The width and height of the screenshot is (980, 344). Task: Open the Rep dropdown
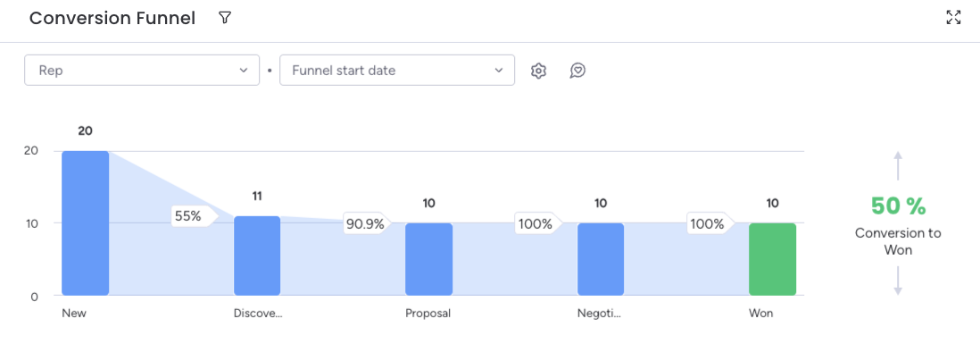pyautogui.click(x=142, y=70)
